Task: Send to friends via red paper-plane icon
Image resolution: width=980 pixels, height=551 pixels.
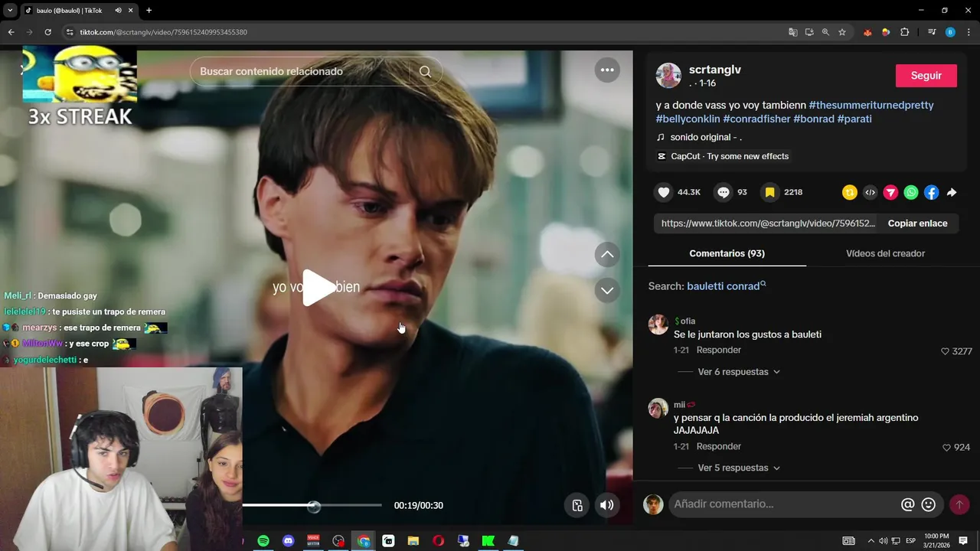Action: tap(890, 193)
